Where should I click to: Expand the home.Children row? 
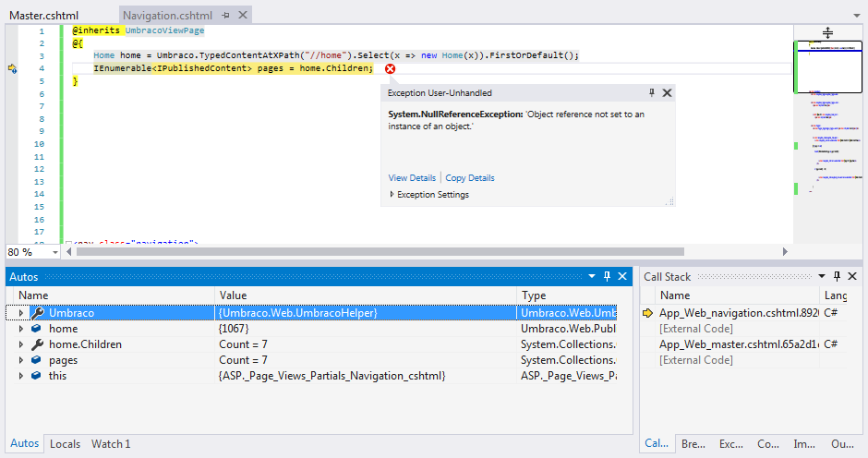pos(21,344)
